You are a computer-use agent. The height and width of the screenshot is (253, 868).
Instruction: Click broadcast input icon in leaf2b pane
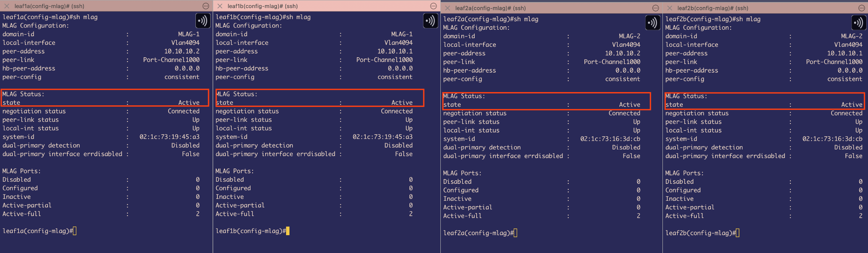859,22
